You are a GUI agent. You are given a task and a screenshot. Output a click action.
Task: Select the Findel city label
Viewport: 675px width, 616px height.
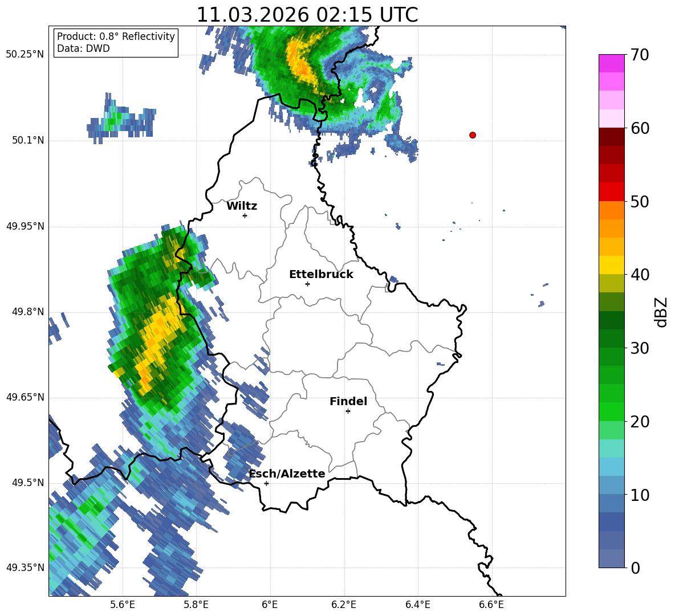348,401
